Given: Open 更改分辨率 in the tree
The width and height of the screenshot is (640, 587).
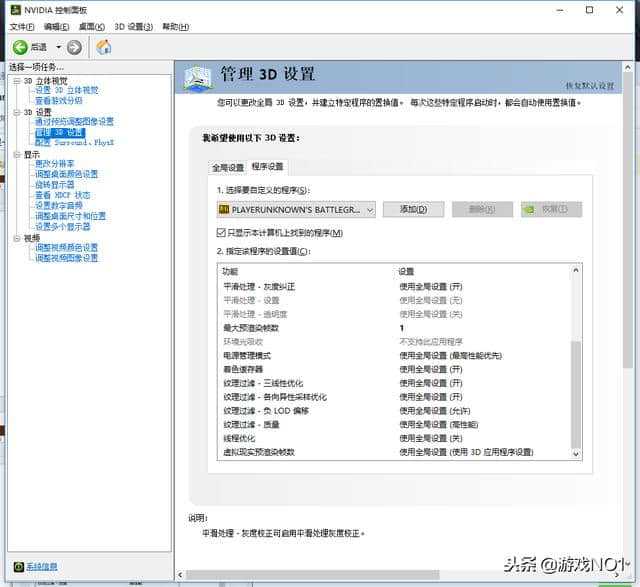Looking at the screenshot, I should click(55, 164).
